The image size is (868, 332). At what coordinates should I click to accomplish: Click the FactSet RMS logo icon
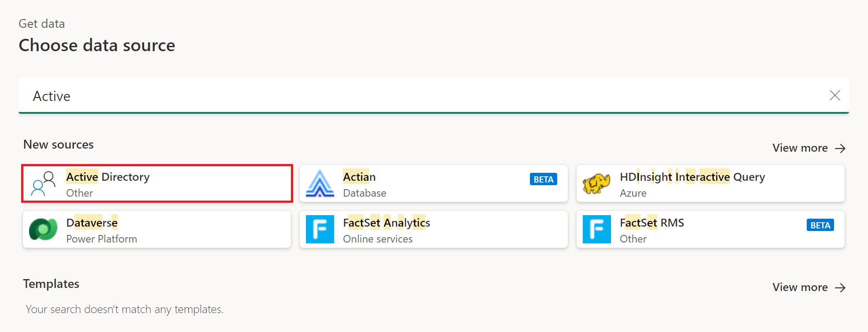point(596,229)
